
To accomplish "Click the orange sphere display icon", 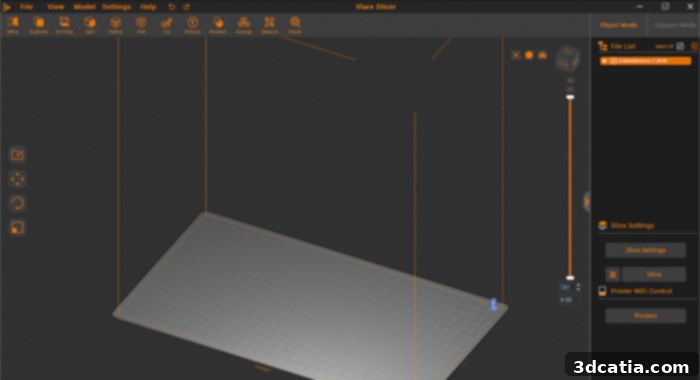I will pyautogui.click(x=529, y=55).
